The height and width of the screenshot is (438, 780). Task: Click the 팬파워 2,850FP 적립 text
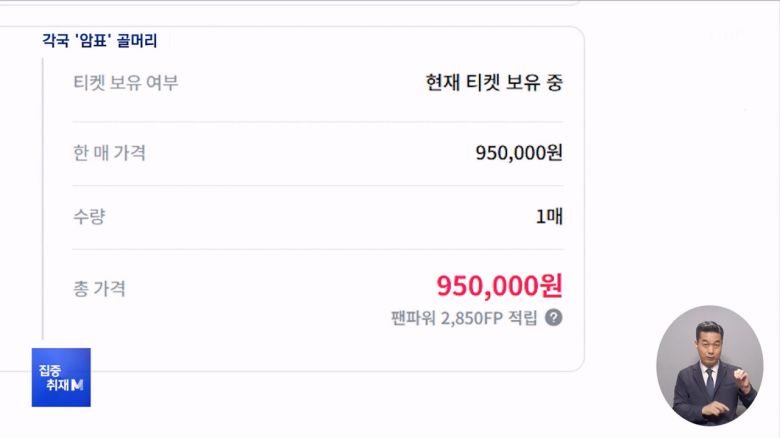tap(464, 318)
